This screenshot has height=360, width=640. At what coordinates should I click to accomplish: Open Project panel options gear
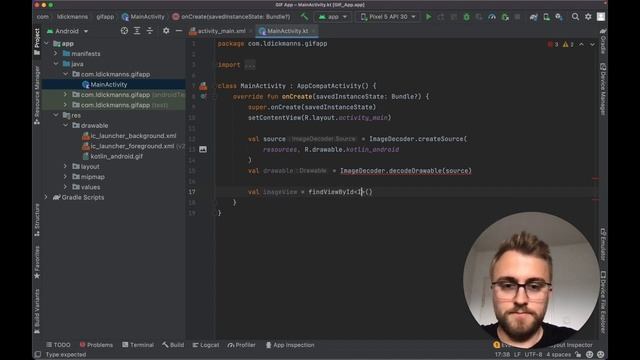[x=166, y=31]
